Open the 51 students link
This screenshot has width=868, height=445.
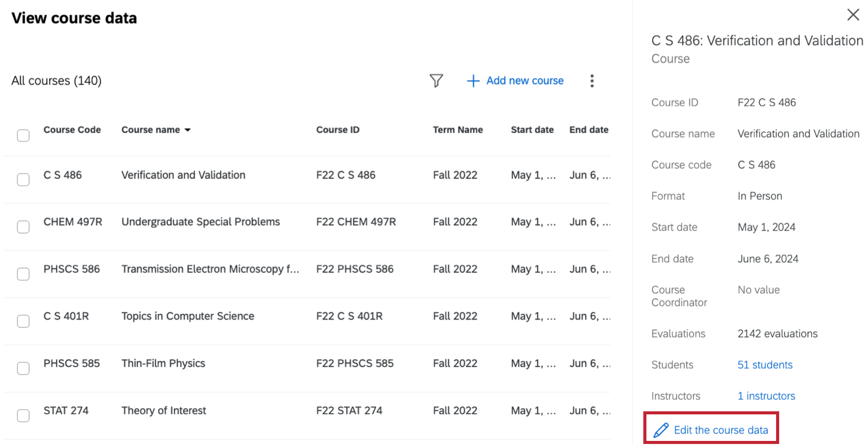coord(765,365)
